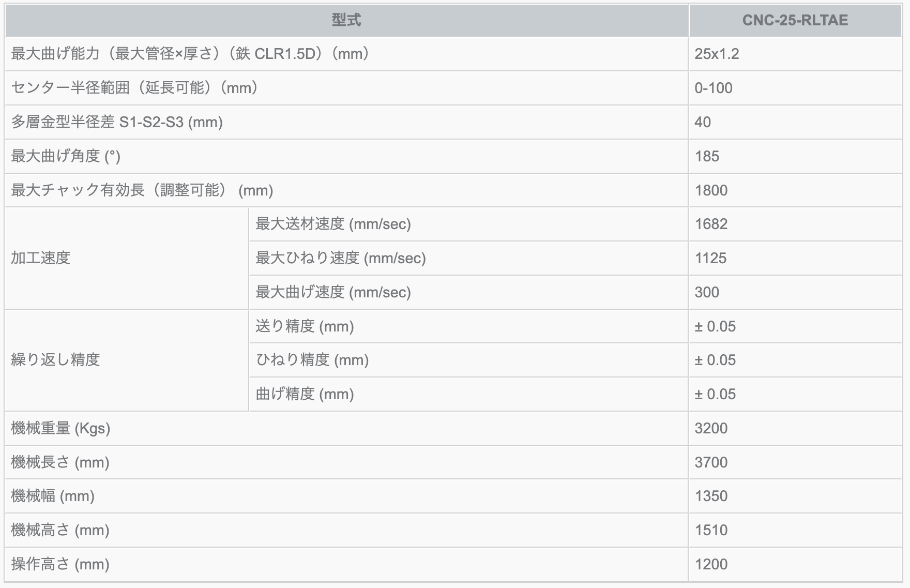Click the 型式 column header
Viewport: 910px width, 588px height.
(x=346, y=21)
